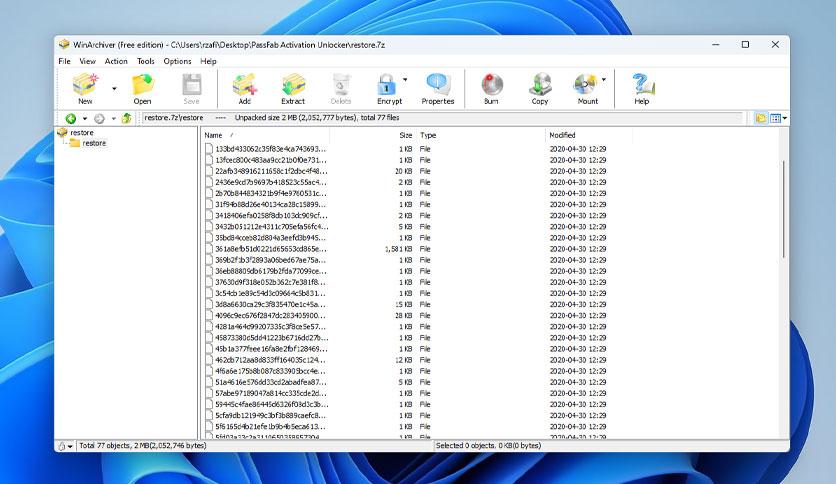Open the Forward history dropdown arrow

click(114, 118)
